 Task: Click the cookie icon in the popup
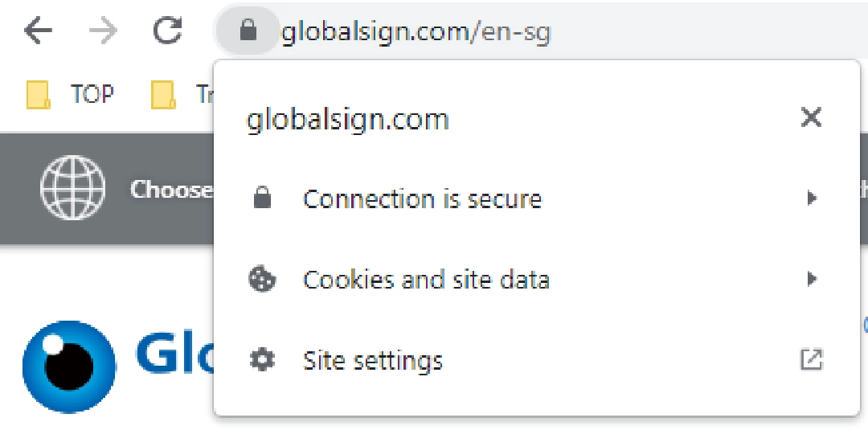tap(262, 280)
